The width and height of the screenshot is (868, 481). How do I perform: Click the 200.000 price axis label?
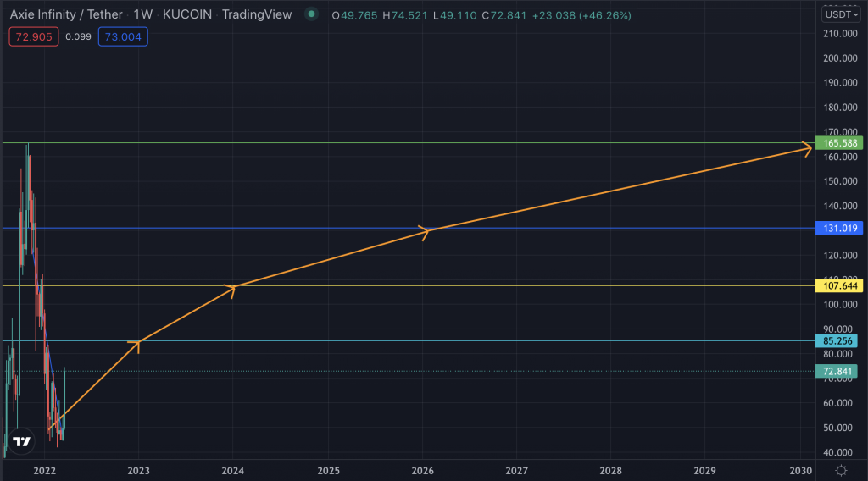tap(840, 58)
